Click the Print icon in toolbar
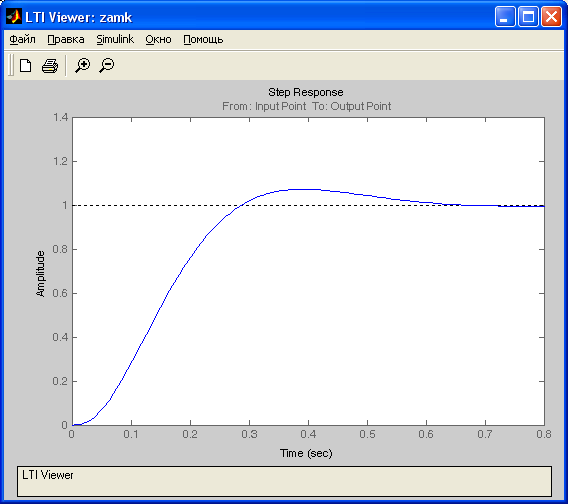This screenshot has height=504, width=568. pyautogui.click(x=50, y=66)
